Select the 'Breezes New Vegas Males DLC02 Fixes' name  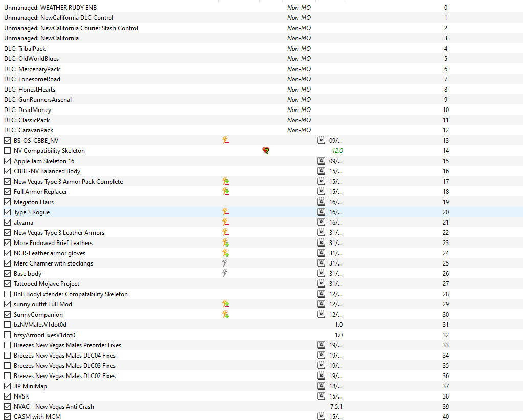tap(65, 376)
